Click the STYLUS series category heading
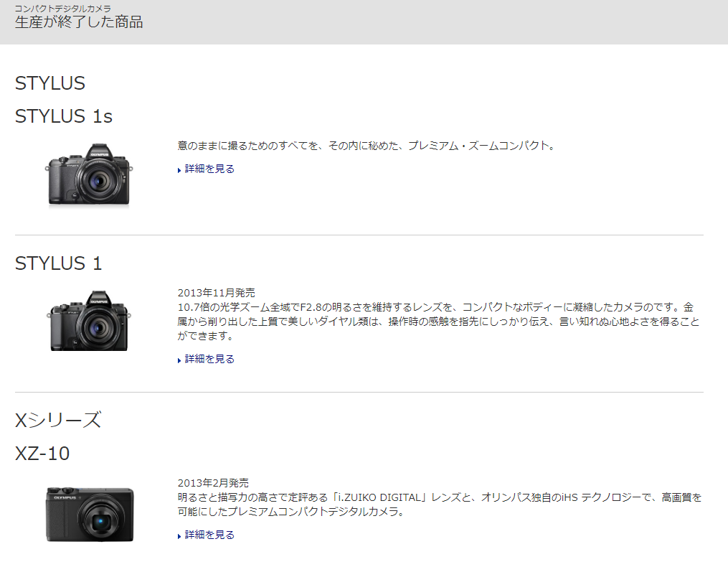 pos(50,83)
